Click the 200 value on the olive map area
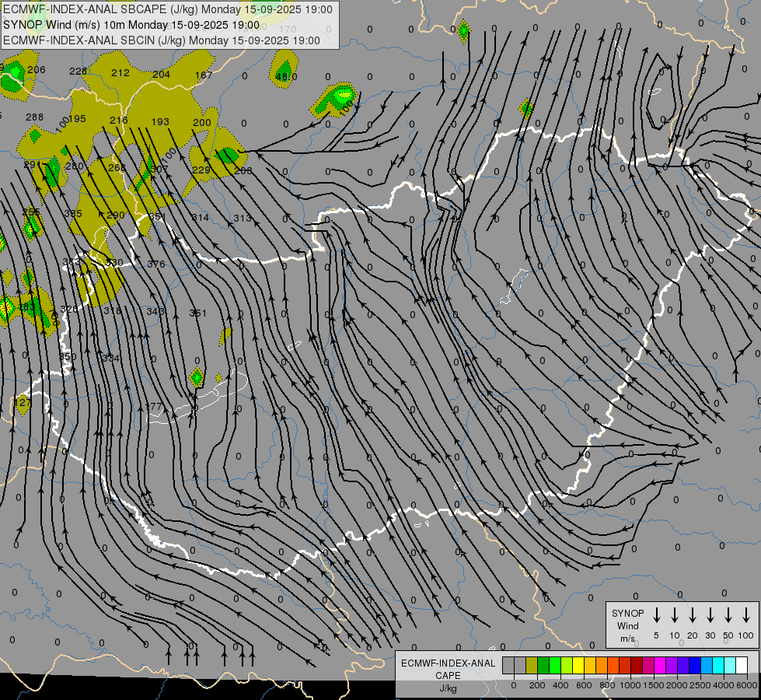 (202, 122)
